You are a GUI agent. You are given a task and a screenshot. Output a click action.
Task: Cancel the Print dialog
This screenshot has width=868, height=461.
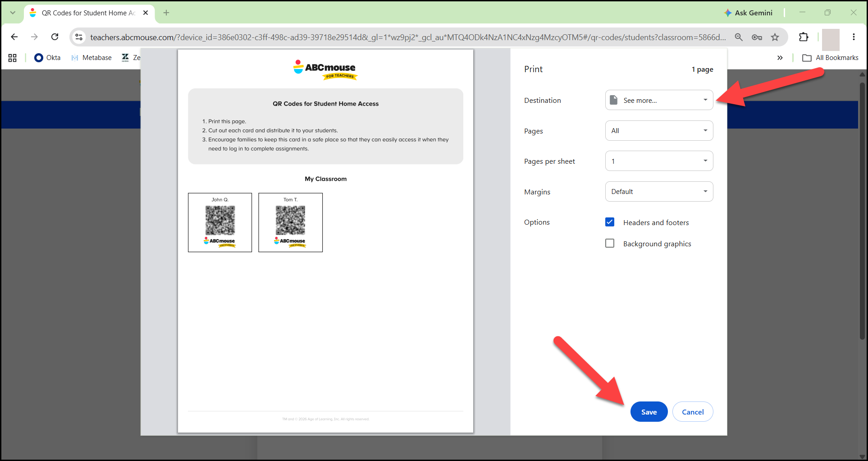(692, 412)
